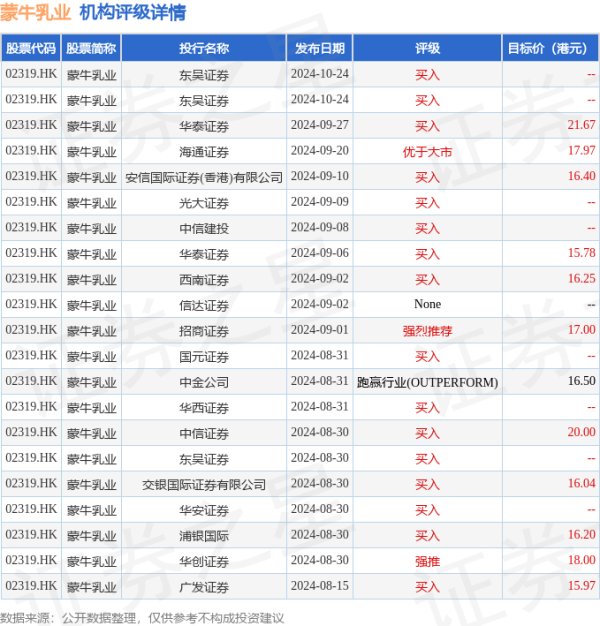Select target price 16.25
The width and height of the screenshot is (600, 626).
pyautogui.click(x=581, y=279)
